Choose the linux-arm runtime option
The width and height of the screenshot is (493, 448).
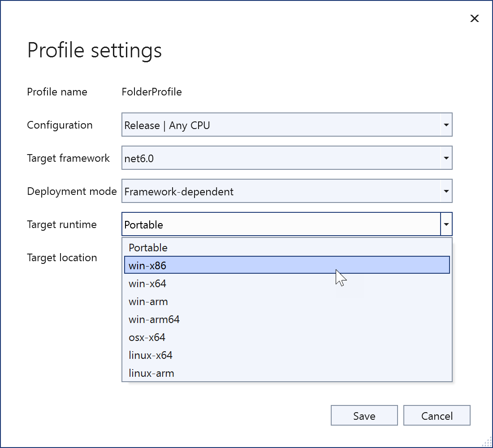click(287, 373)
